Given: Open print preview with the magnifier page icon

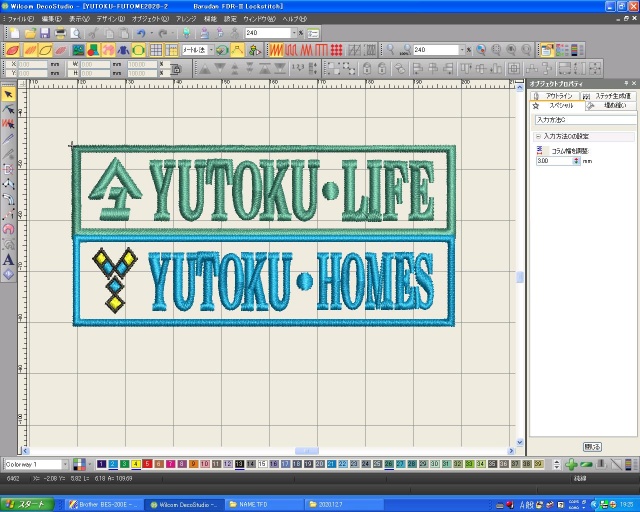Looking at the screenshot, I should (75, 33).
